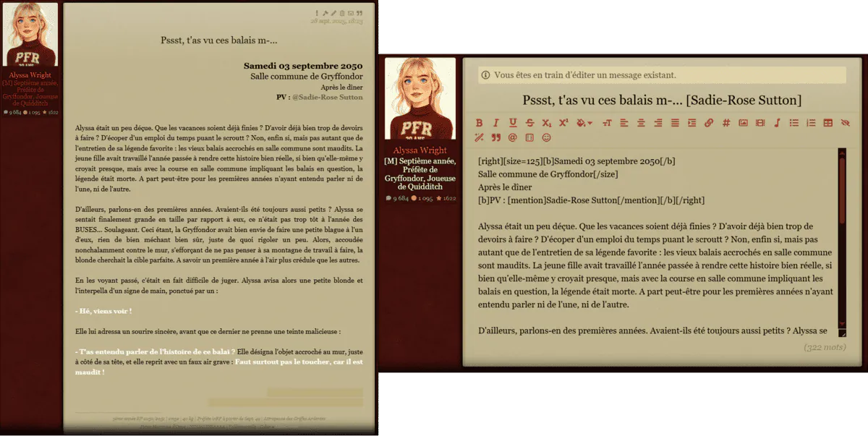The height and width of the screenshot is (436, 868).
Task: Report the post with exclamation icon
Action: click(x=317, y=13)
